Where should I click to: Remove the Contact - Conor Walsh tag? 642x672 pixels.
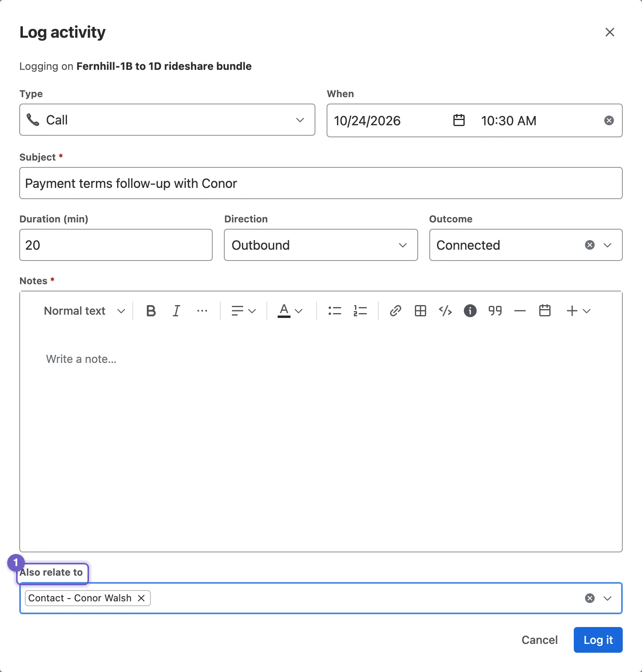tap(141, 598)
